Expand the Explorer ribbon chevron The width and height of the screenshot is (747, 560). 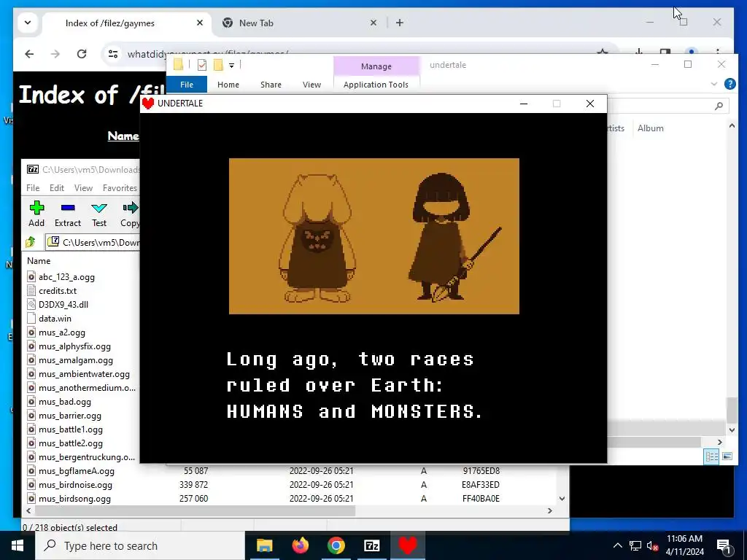[x=713, y=84]
